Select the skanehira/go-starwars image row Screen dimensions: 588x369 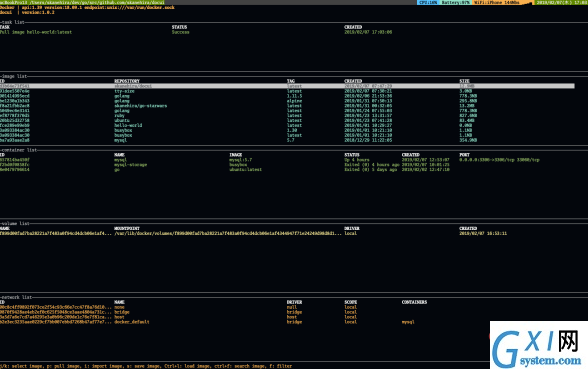point(287,106)
